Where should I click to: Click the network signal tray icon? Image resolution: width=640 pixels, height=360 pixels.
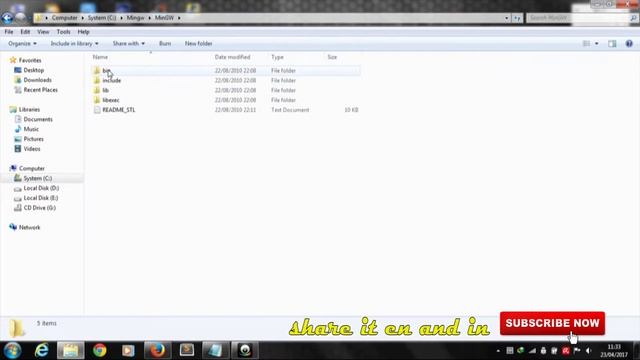tap(532, 351)
